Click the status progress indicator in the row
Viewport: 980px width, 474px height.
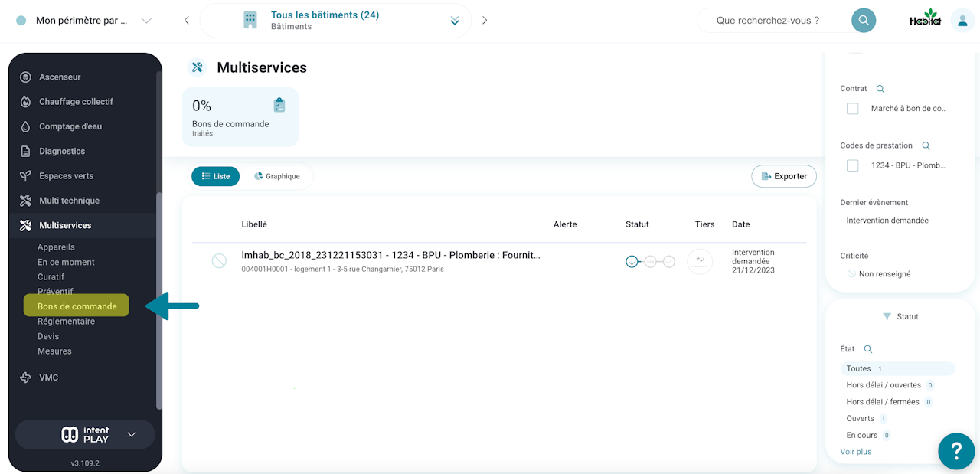tap(650, 261)
